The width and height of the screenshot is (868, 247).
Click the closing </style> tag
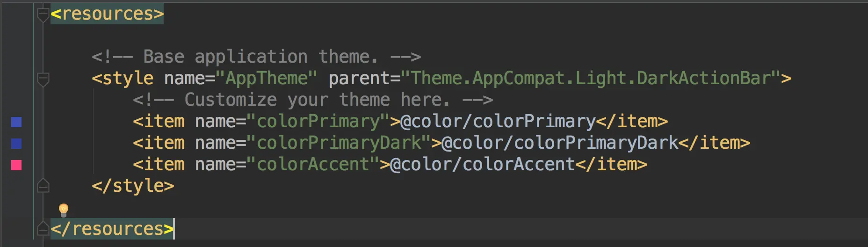coord(133,186)
